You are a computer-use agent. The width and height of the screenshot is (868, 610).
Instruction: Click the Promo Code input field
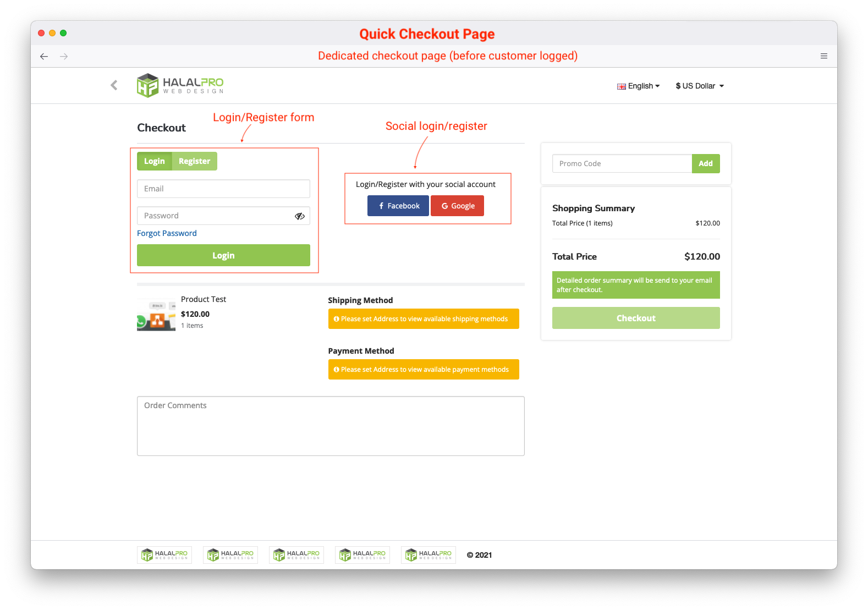(x=622, y=163)
